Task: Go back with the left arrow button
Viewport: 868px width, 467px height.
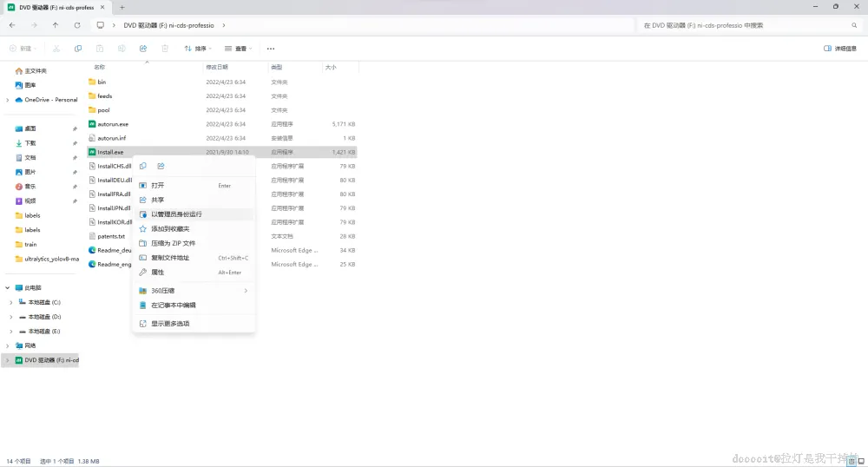Action: 12,25
